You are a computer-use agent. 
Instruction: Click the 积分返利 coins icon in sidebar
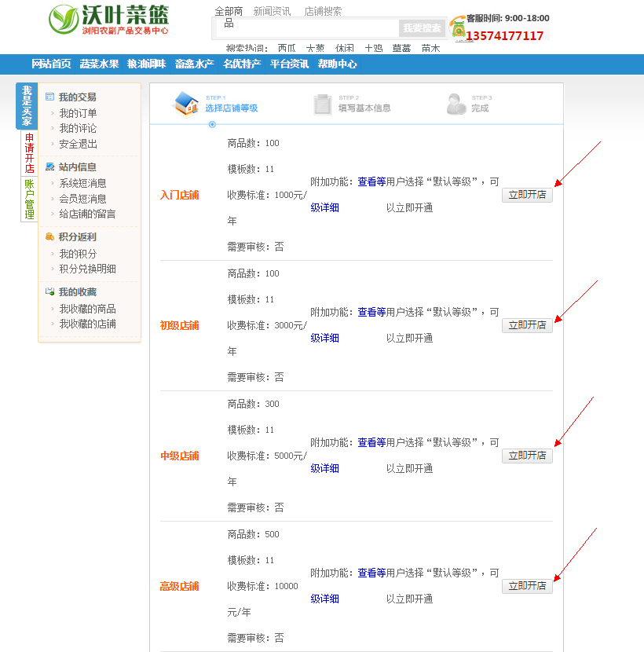point(49,236)
